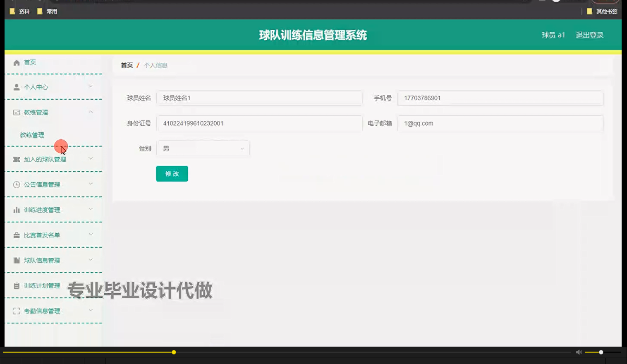The height and width of the screenshot is (364, 627).
Task: Select the bar-chart icon of 训练进度管理
Action: point(17,210)
